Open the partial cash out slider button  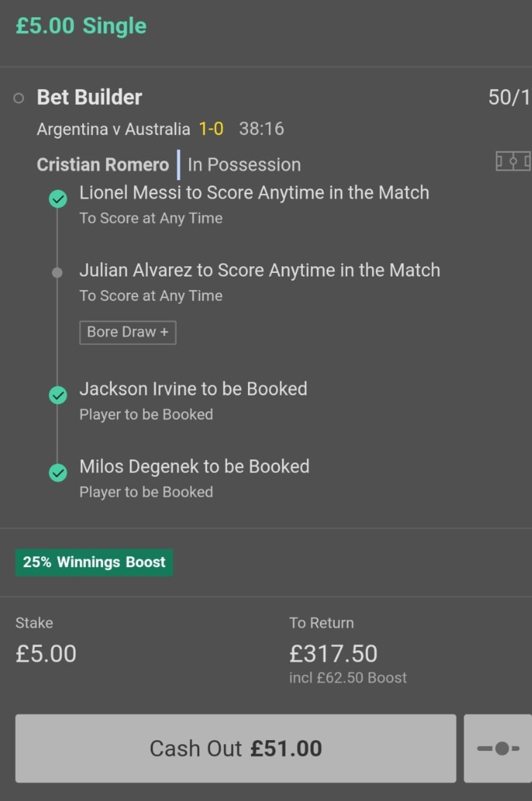pyautogui.click(x=498, y=748)
